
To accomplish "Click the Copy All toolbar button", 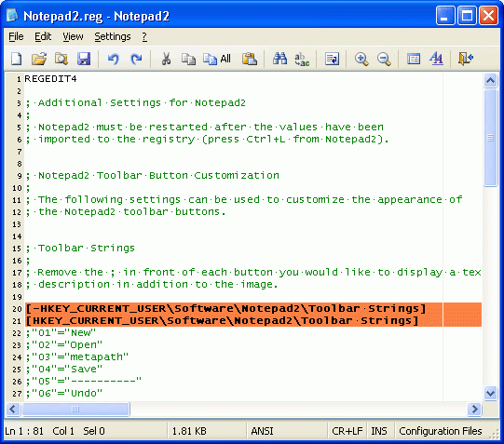I will tap(217, 59).
